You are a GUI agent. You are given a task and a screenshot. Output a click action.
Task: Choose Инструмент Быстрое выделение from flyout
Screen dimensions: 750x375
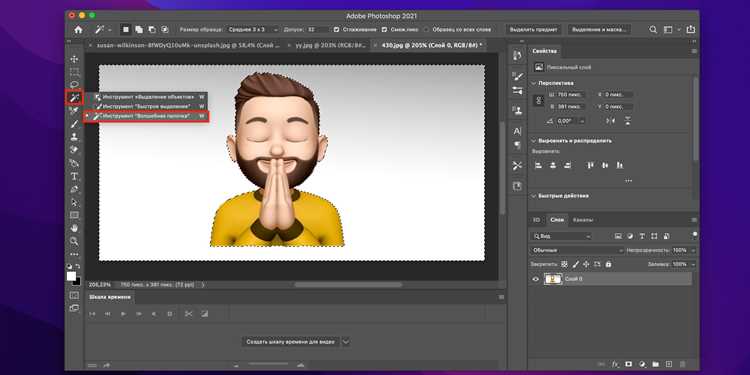[x=146, y=106]
